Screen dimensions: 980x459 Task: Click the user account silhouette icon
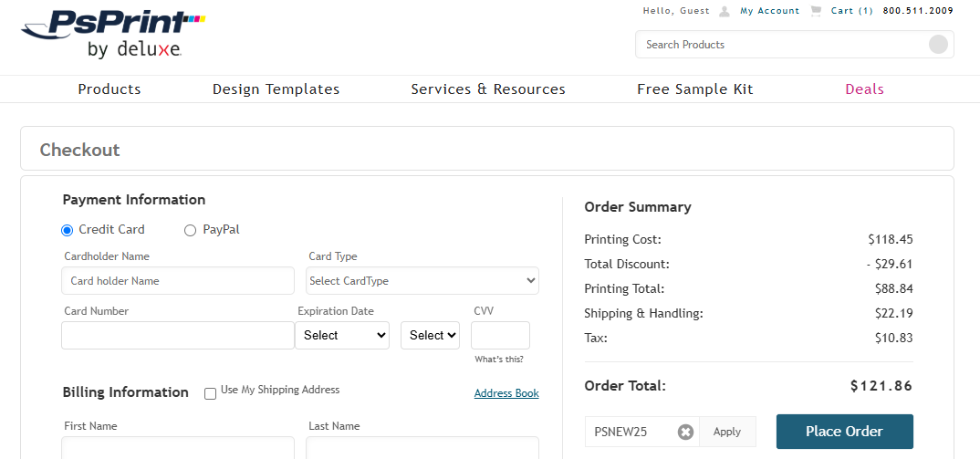coord(725,11)
